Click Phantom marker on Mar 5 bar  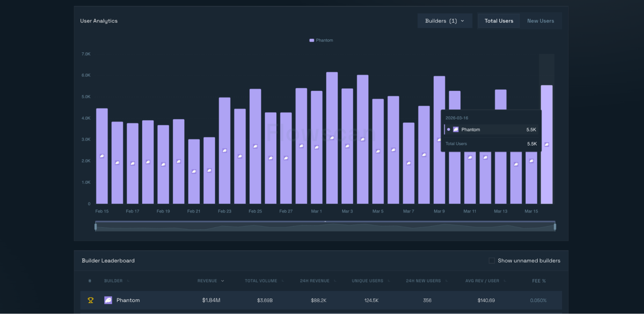click(x=378, y=151)
